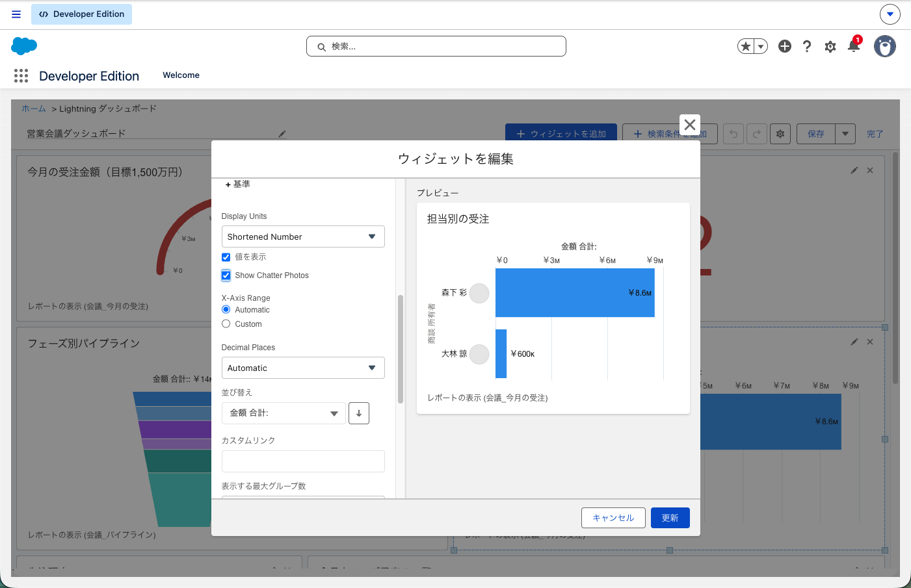Click the undo arrow in dashboard toolbar
This screenshot has width=911, height=588.
tap(733, 134)
